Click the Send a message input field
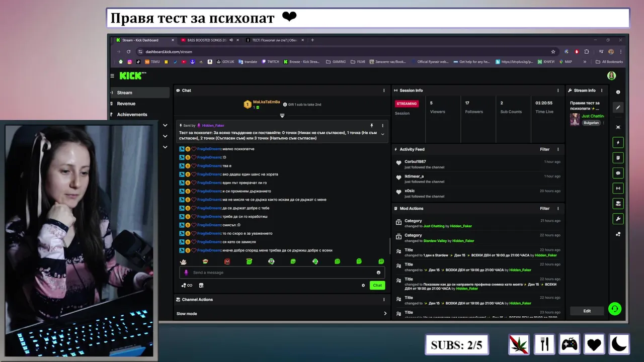The height and width of the screenshot is (362, 644). pyautogui.click(x=282, y=273)
